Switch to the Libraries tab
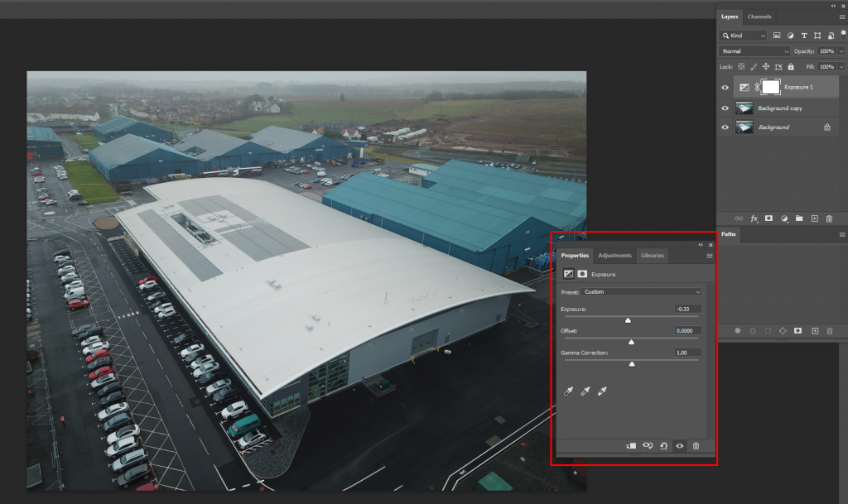Image resolution: width=848 pixels, height=504 pixels. [x=653, y=256]
